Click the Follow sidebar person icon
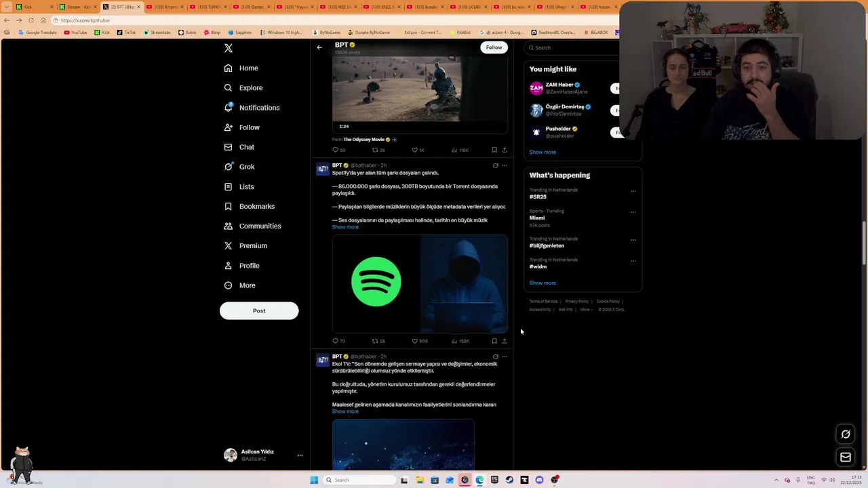The image size is (868, 488). tap(229, 127)
